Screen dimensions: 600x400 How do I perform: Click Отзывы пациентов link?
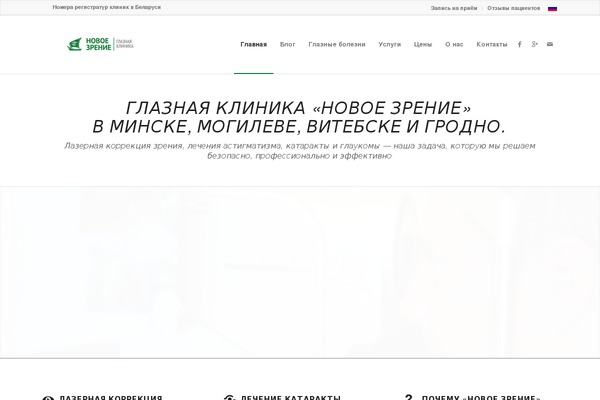coord(514,8)
